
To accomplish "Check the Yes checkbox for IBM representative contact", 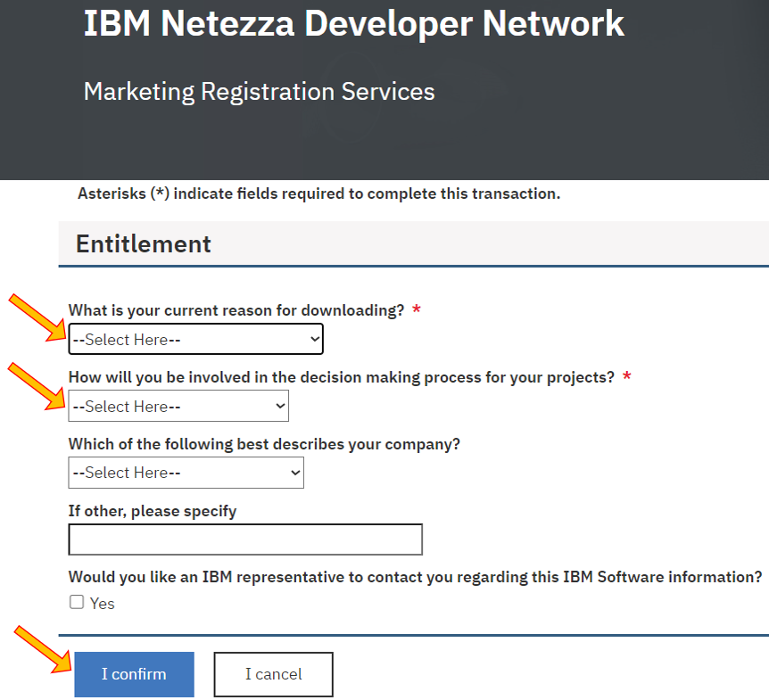I will point(76,602).
